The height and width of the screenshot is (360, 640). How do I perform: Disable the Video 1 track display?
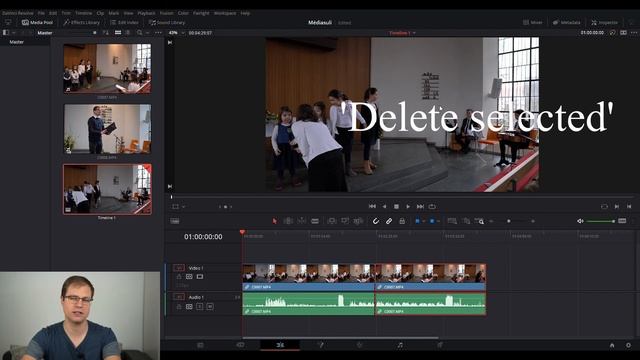pos(200,277)
